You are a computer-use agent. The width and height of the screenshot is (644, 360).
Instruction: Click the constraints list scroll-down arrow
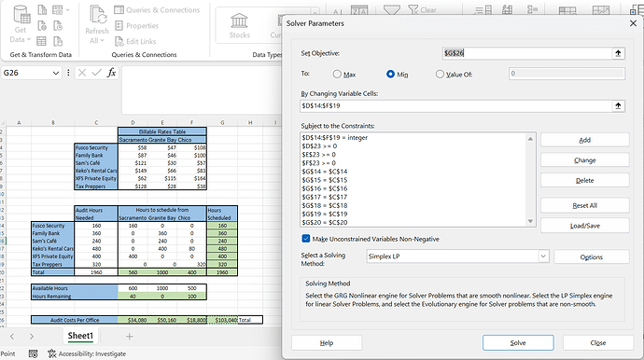[530, 221]
